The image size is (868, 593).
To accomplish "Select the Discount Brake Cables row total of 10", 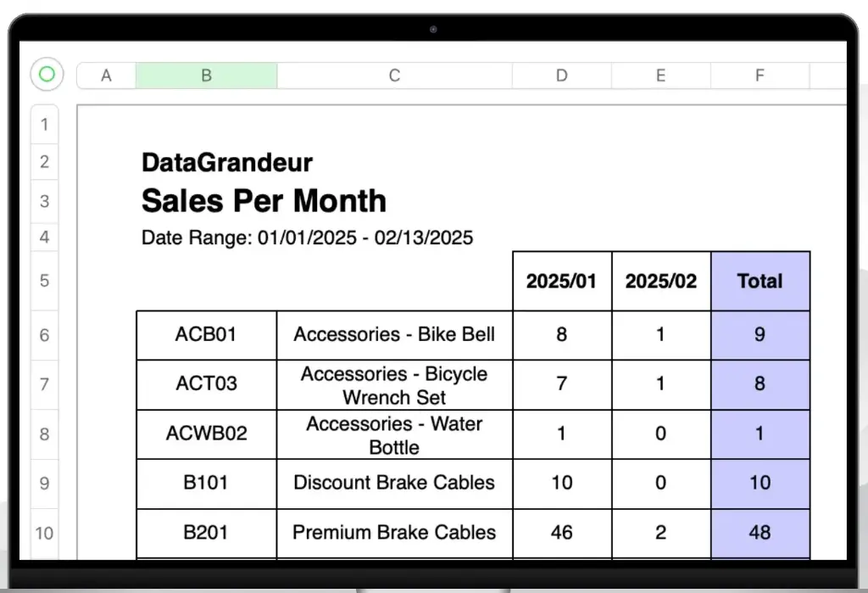I will (x=759, y=484).
